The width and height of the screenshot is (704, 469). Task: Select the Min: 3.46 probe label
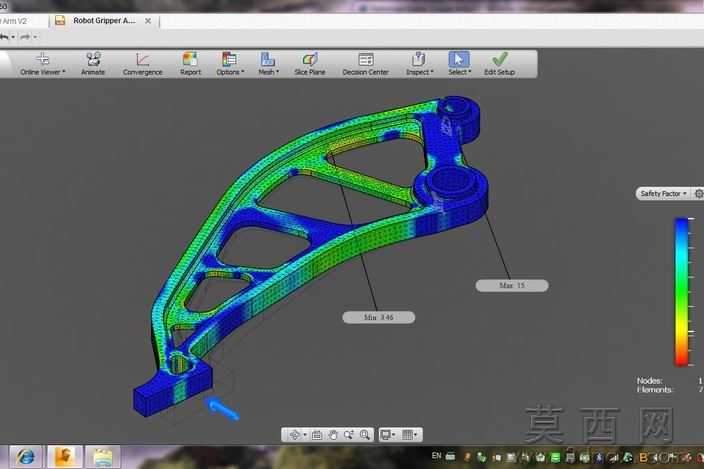(x=378, y=317)
